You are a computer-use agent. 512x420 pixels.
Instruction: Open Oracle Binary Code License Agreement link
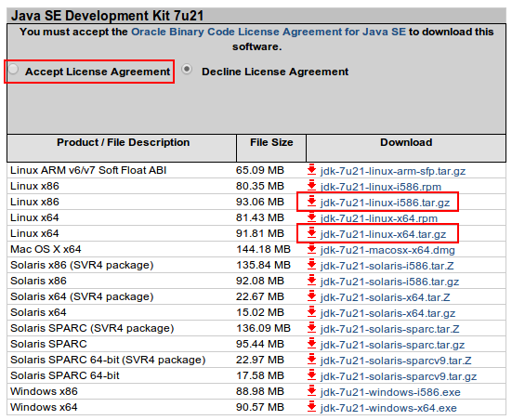coord(269,32)
